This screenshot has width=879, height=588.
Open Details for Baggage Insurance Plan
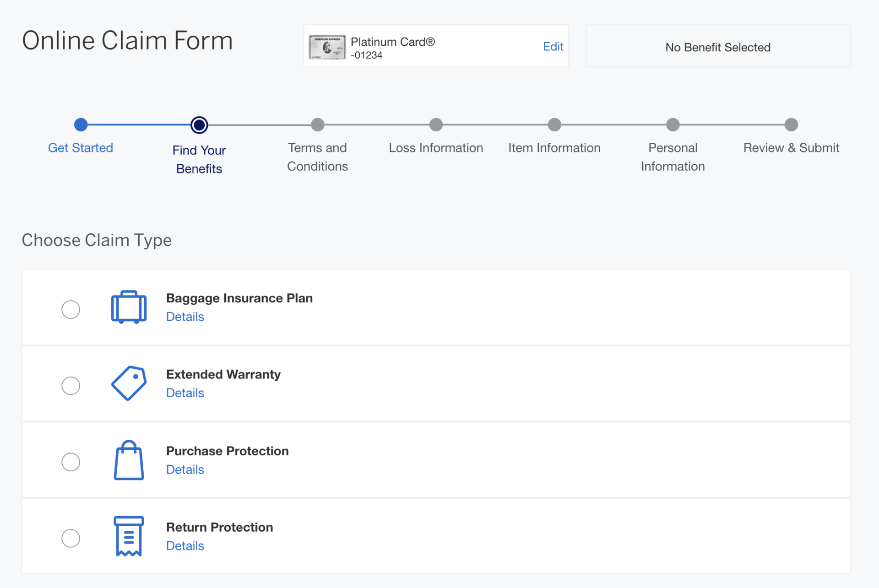pos(185,316)
